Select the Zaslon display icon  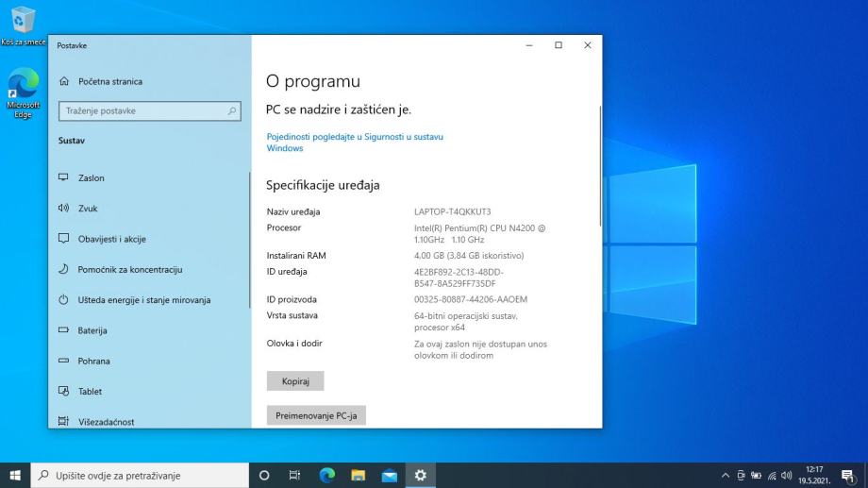coord(63,177)
